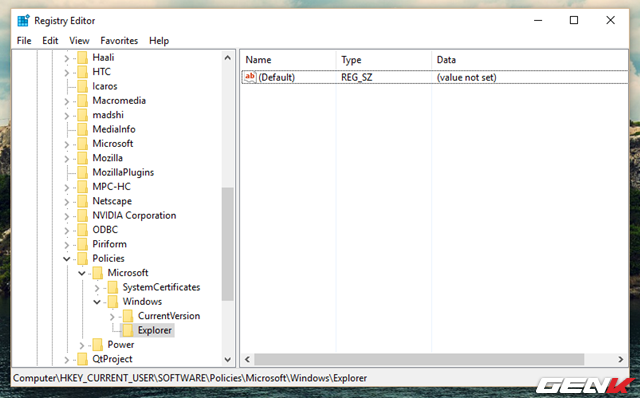Click the tree pane scroll down arrow
Image resolution: width=640 pixels, height=398 pixels.
coord(228,360)
